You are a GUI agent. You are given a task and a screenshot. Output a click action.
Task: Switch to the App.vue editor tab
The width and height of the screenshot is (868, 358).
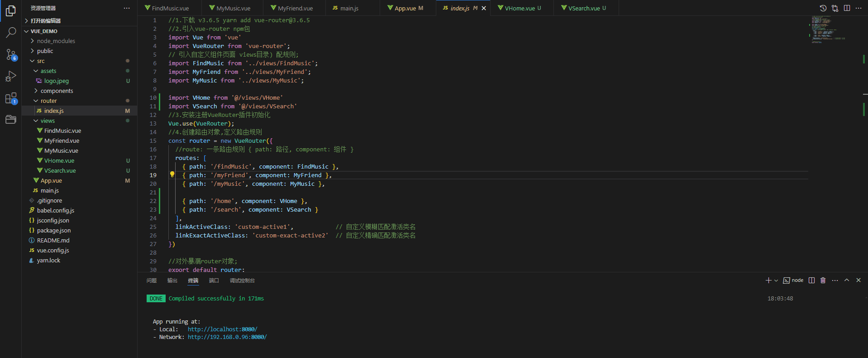(409, 8)
